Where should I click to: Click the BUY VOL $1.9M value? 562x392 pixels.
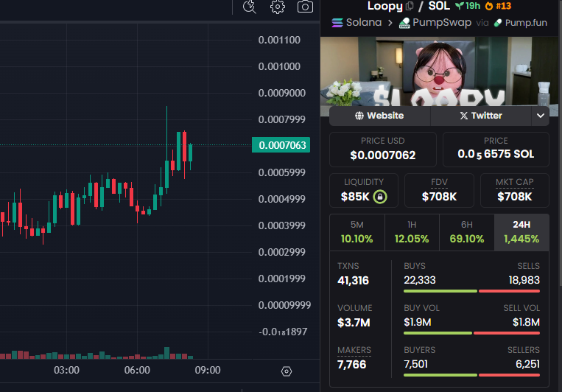coord(418,322)
